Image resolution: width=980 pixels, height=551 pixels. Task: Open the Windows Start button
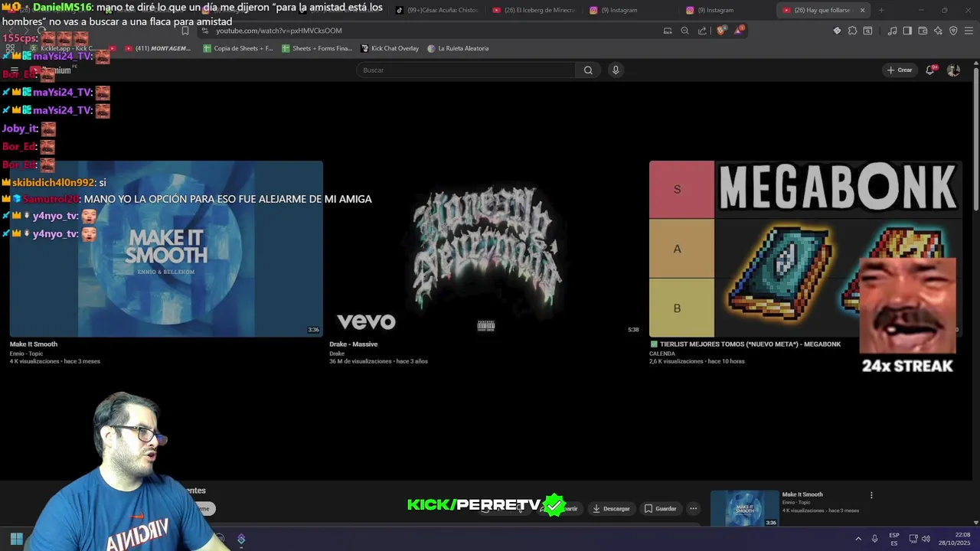pyautogui.click(x=16, y=539)
